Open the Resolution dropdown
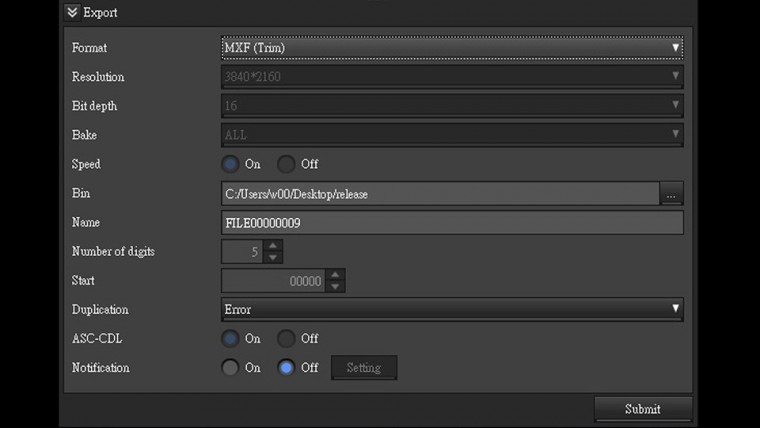Image resolution: width=760 pixels, height=428 pixels. coord(451,77)
